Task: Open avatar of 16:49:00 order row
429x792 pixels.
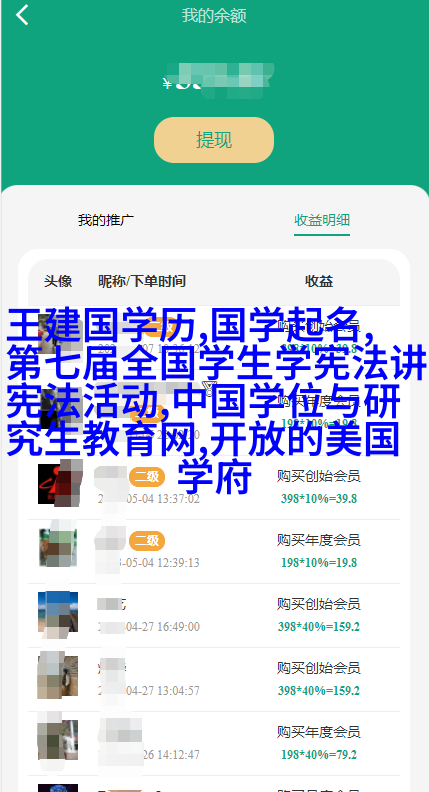Action: [x=58, y=612]
